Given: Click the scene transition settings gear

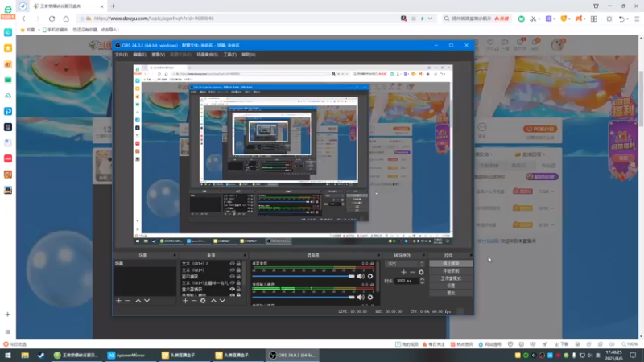Looking at the screenshot, I should [421, 272].
